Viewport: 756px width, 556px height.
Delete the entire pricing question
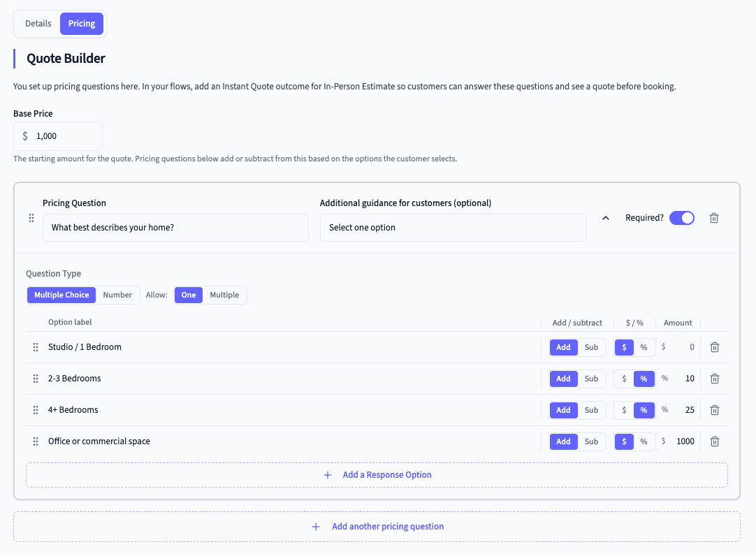coord(713,218)
